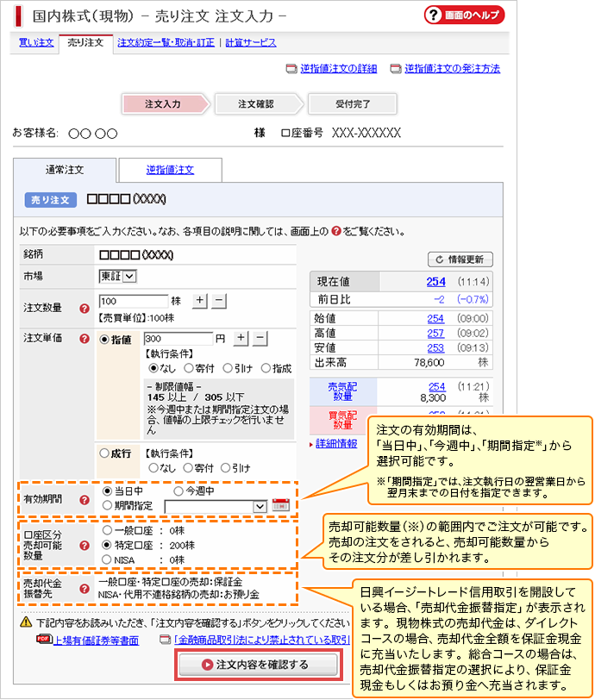Click the 注文数量 input field
Screen dimensions: 595x700
coord(133,301)
